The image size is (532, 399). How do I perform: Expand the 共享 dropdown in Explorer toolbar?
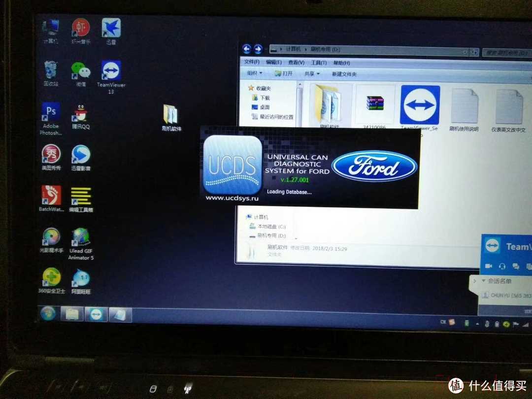point(312,73)
